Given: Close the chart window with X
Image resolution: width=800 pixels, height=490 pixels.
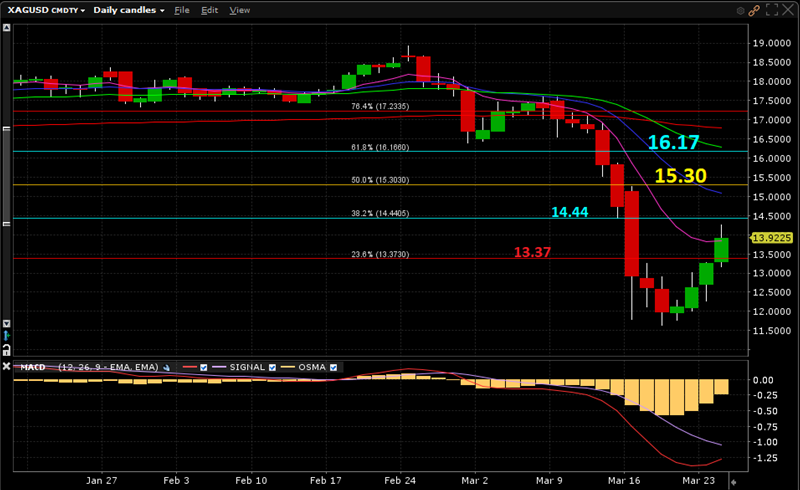Looking at the screenshot, I should point(788,10).
